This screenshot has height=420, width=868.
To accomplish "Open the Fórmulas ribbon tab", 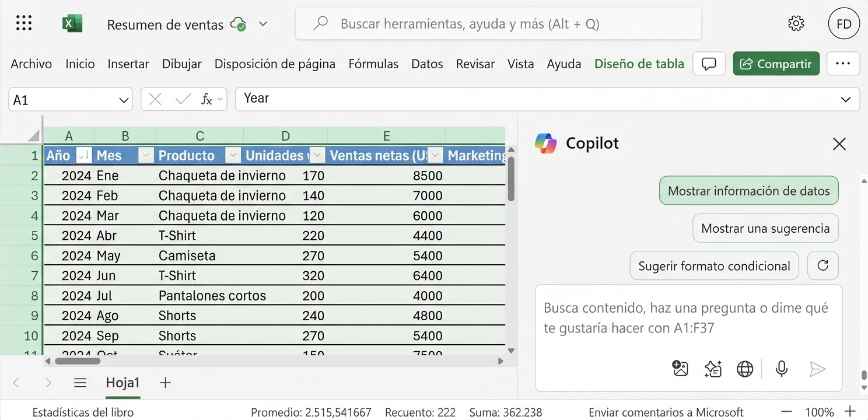I will pos(373,64).
